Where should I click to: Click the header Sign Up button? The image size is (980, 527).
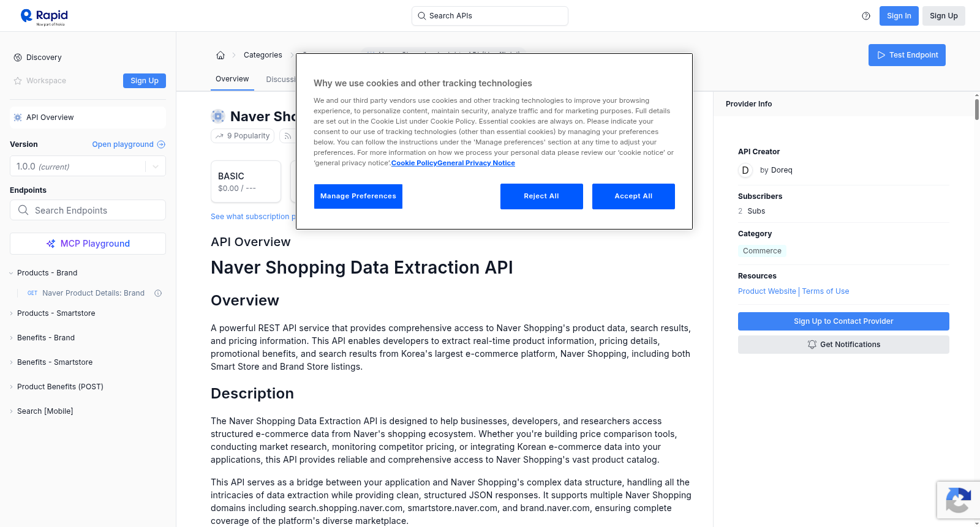(943, 16)
